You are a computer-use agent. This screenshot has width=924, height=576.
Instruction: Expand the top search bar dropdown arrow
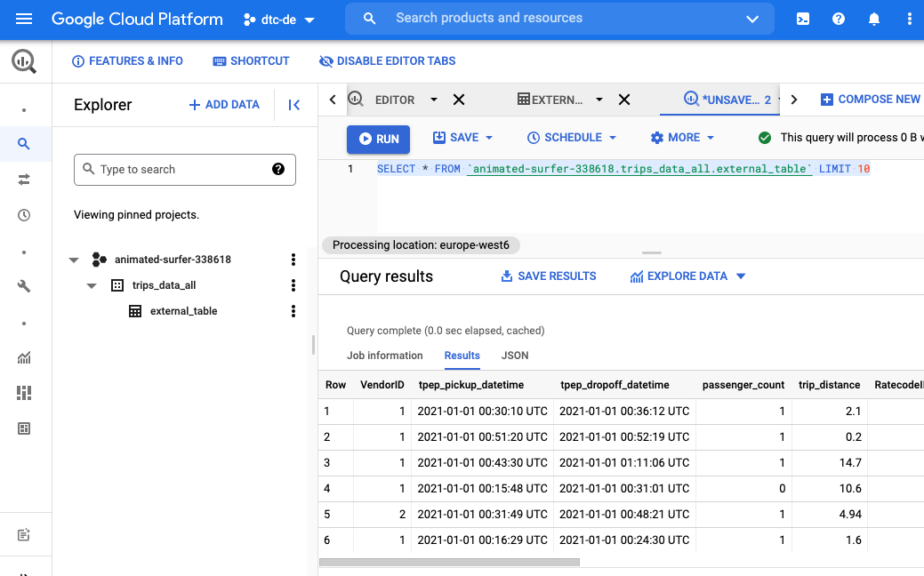752,19
